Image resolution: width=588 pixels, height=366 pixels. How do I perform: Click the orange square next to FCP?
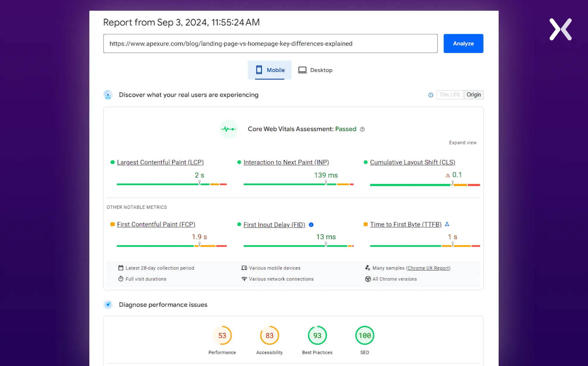tap(113, 224)
